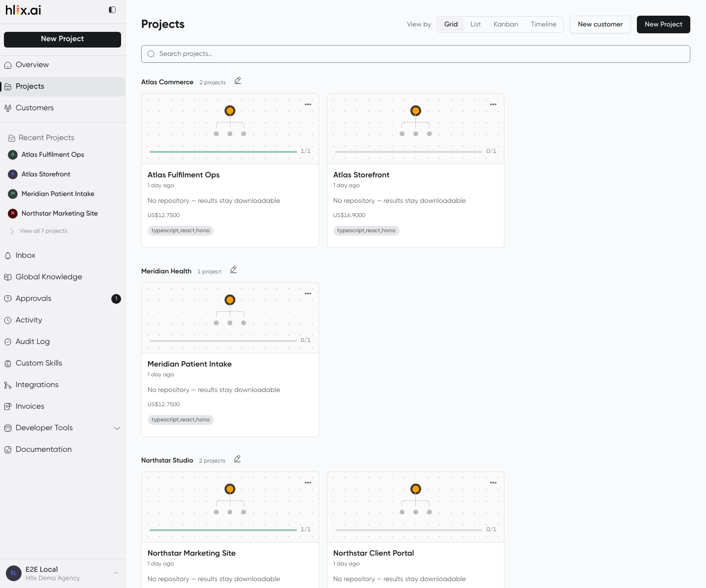Open Overview in the sidebar

62,65
